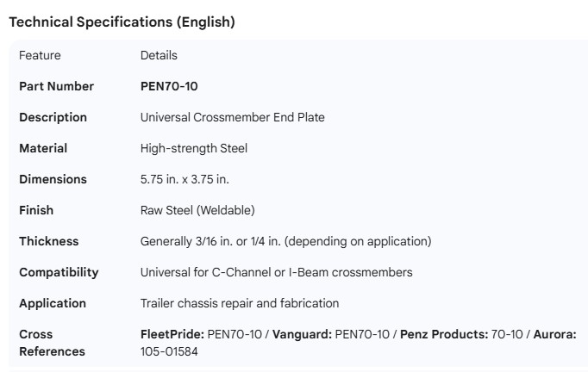The height and width of the screenshot is (372, 588).
Task: Select the Part Number row label
Action: pyautogui.click(x=56, y=86)
